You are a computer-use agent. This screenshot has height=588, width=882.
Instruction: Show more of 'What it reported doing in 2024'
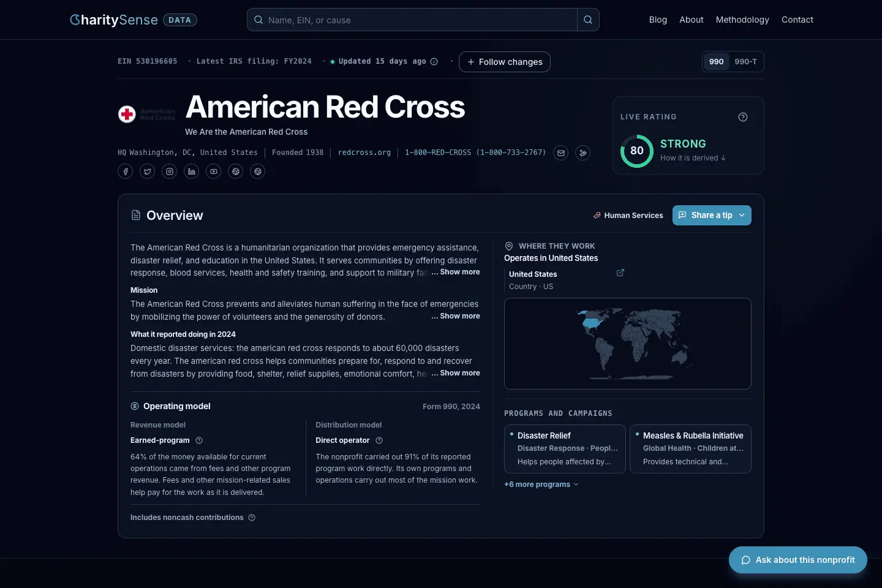459,373
